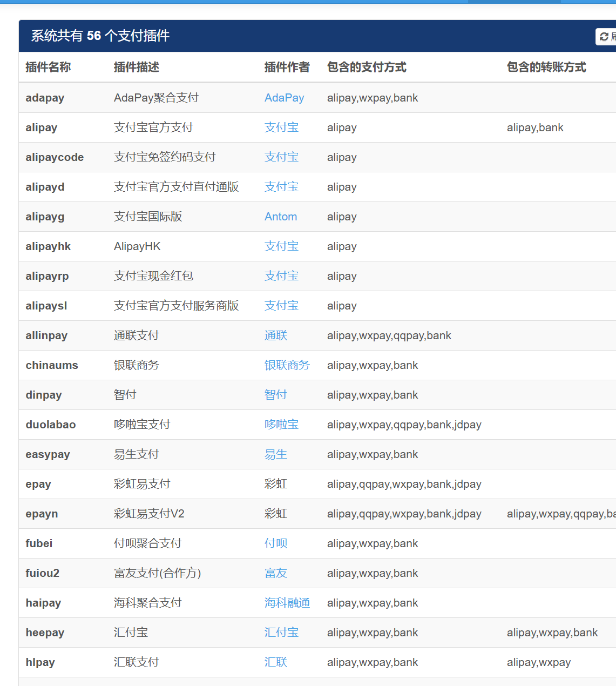This screenshot has width=616, height=686.
Task: Click the adapay plugin name
Action: [x=45, y=98]
